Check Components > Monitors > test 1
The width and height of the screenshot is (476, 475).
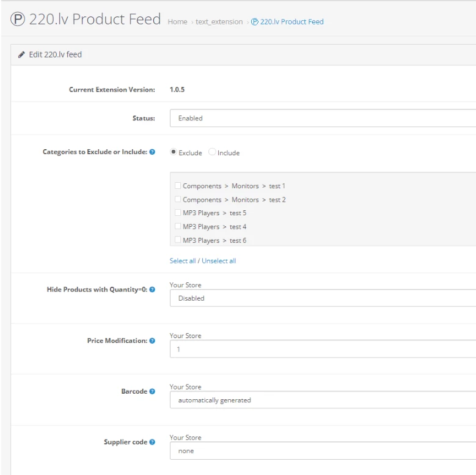click(x=178, y=186)
